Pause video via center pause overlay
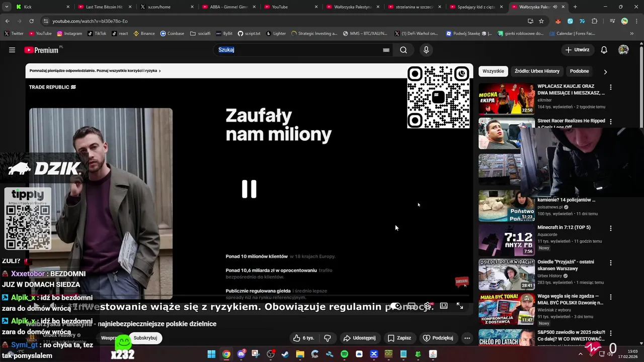 tap(249, 189)
